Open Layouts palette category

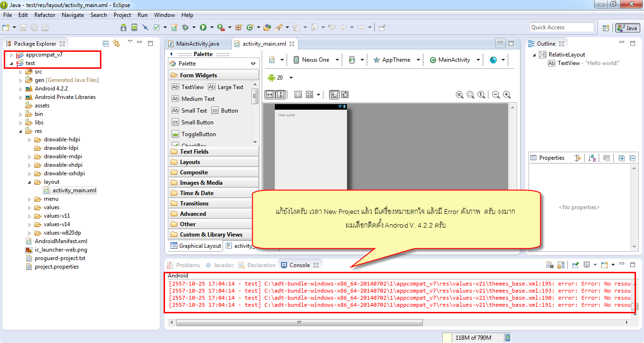coord(214,162)
